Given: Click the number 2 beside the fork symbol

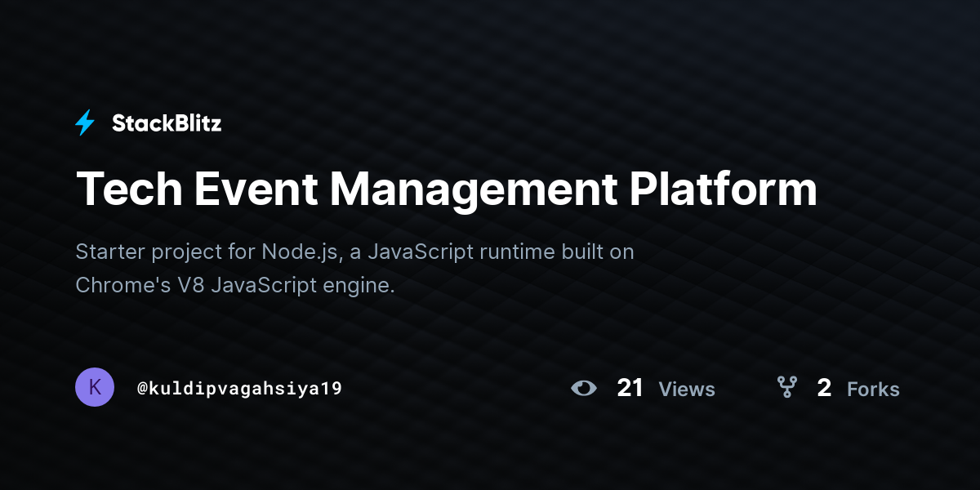Looking at the screenshot, I should 823,388.
